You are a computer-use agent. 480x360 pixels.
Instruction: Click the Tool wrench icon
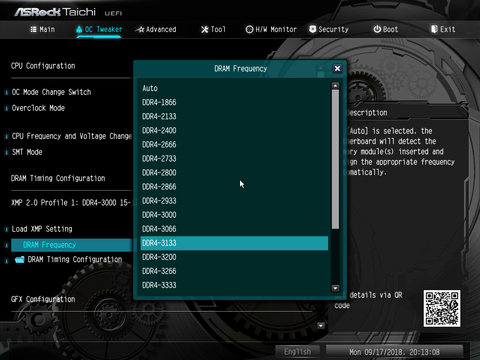click(205, 30)
